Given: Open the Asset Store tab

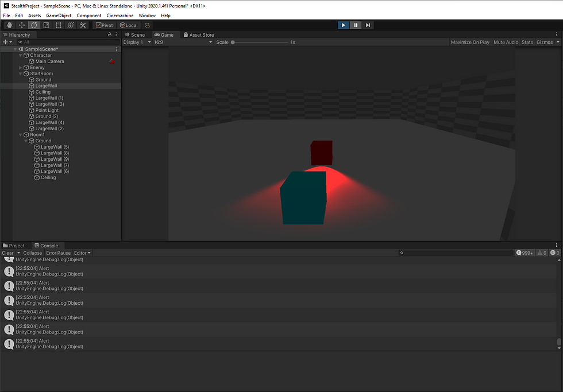Looking at the screenshot, I should pyautogui.click(x=199, y=35).
